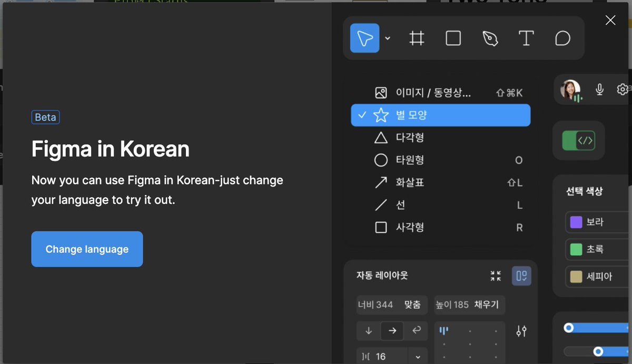Click the purple 보라 color swatch

576,222
